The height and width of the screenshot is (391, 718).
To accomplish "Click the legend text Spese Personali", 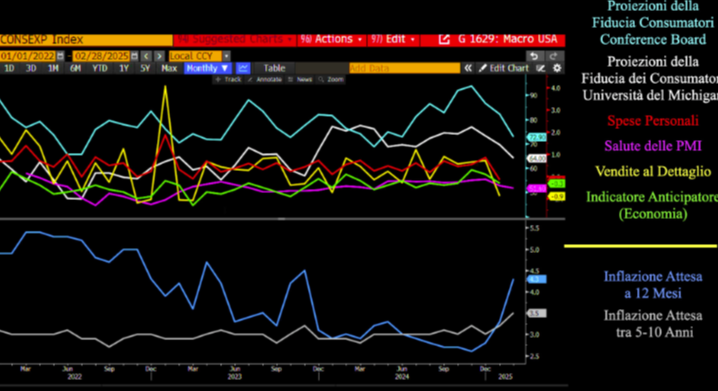I will (x=653, y=121).
